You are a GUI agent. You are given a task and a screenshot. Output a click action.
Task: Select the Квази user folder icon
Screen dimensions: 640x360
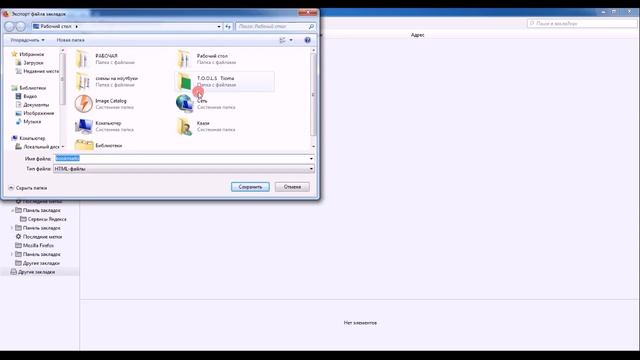pyautogui.click(x=184, y=126)
